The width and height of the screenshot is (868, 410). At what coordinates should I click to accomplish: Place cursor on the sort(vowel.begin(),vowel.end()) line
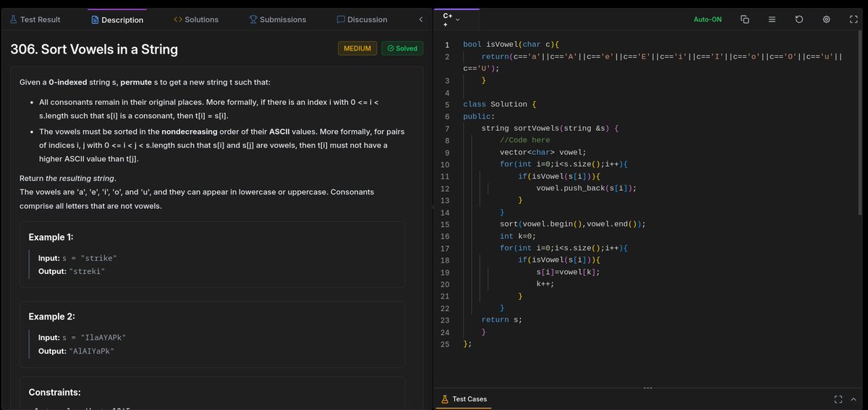tap(572, 224)
